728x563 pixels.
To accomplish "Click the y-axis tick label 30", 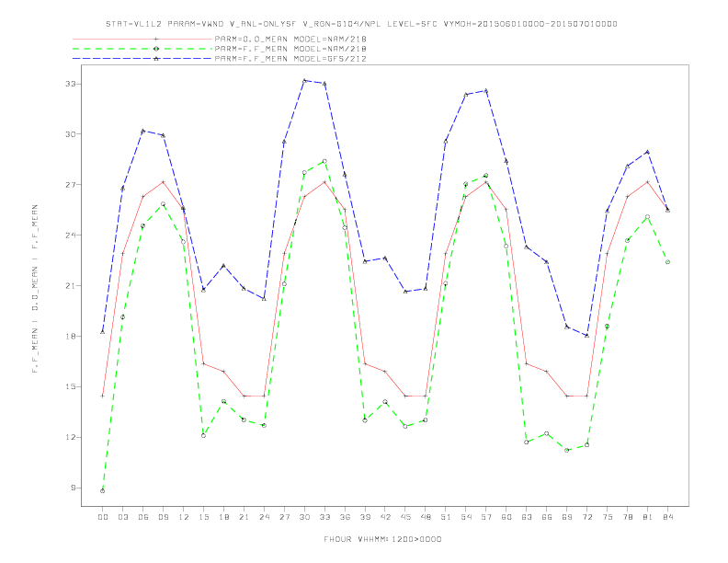I will pos(70,134).
